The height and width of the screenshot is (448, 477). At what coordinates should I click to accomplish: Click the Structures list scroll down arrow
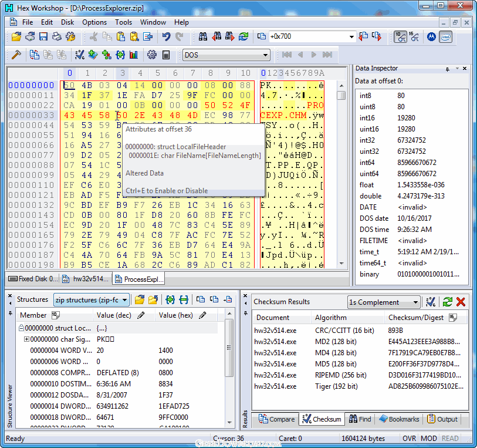[x=229, y=422]
